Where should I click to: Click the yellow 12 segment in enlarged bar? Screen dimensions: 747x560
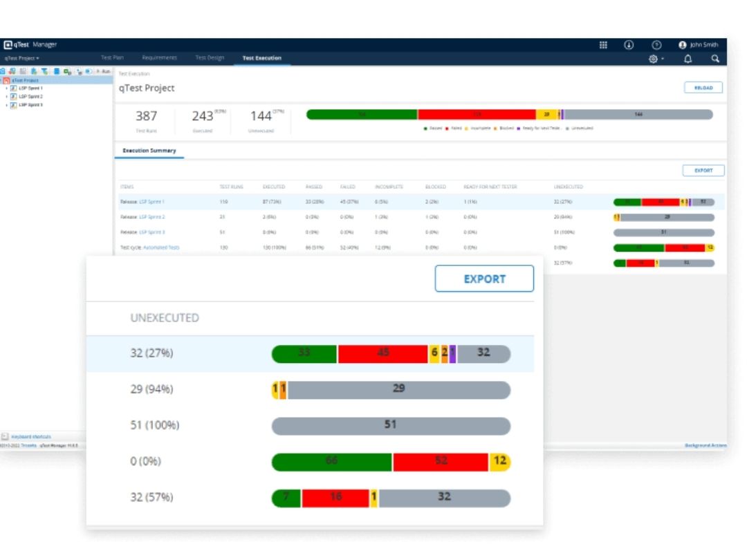[500, 462]
